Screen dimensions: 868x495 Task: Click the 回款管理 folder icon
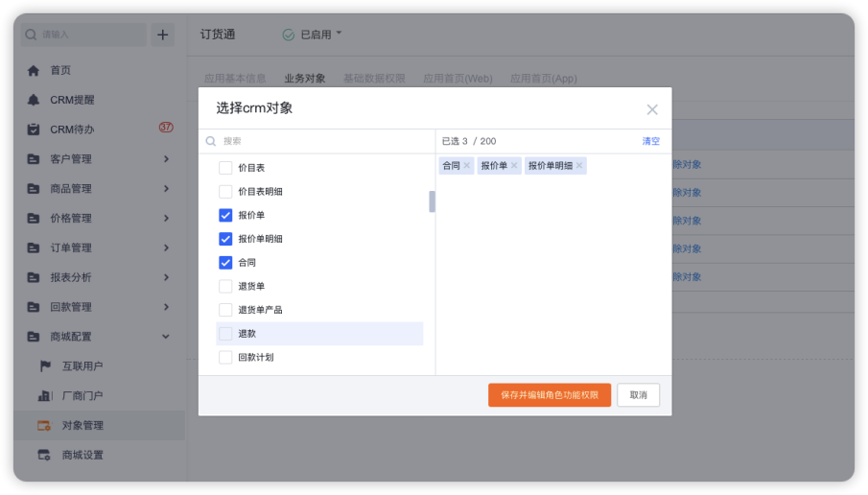pos(34,307)
